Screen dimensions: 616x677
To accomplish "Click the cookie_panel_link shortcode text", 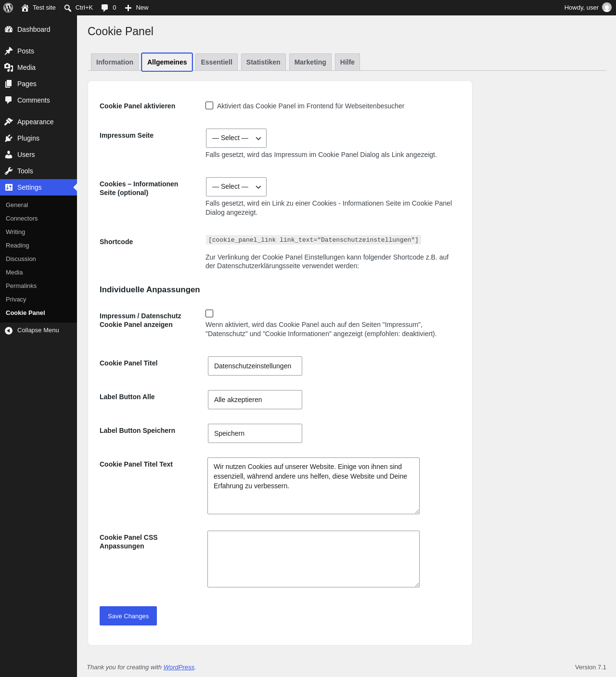I will 313,240.
